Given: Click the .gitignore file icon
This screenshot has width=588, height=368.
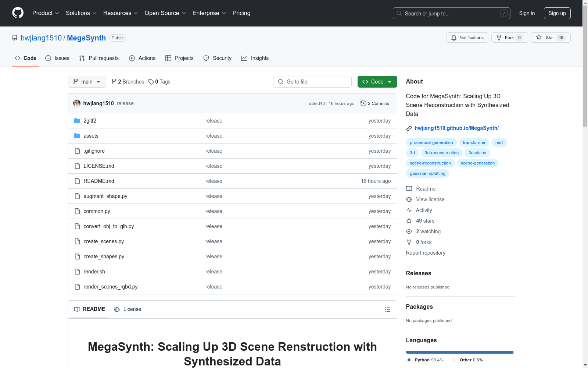Looking at the screenshot, I should pos(77,151).
